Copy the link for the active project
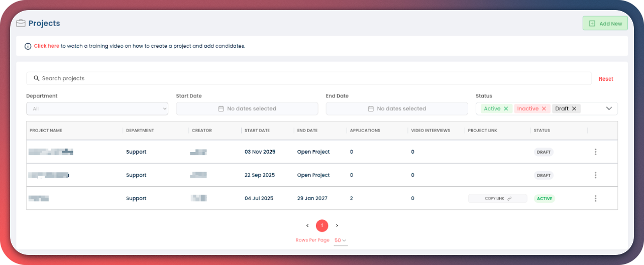The width and height of the screenshot is (644, 265). click(497, 198)
